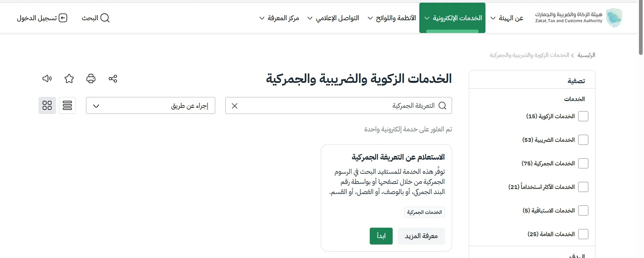Screen dimensions: 644x258
Task: Add page to favorites via star icon
Action: (x=69, y=78)
